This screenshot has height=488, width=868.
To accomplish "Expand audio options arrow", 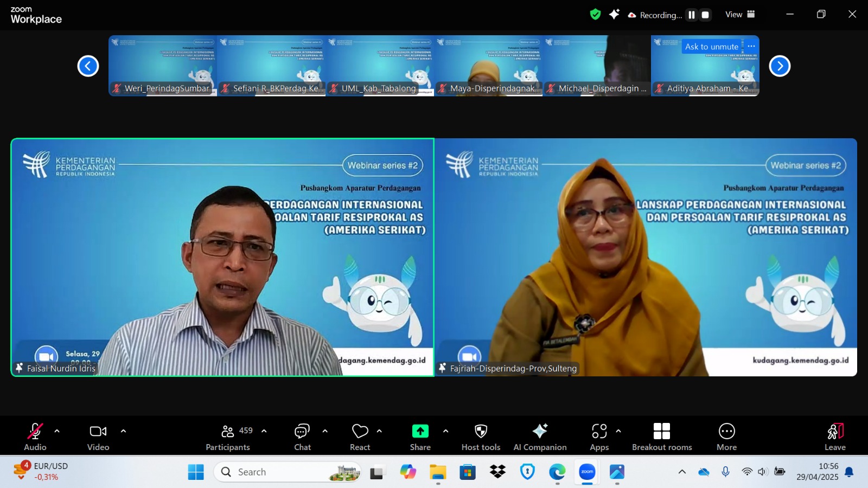I will coord(57,432).
